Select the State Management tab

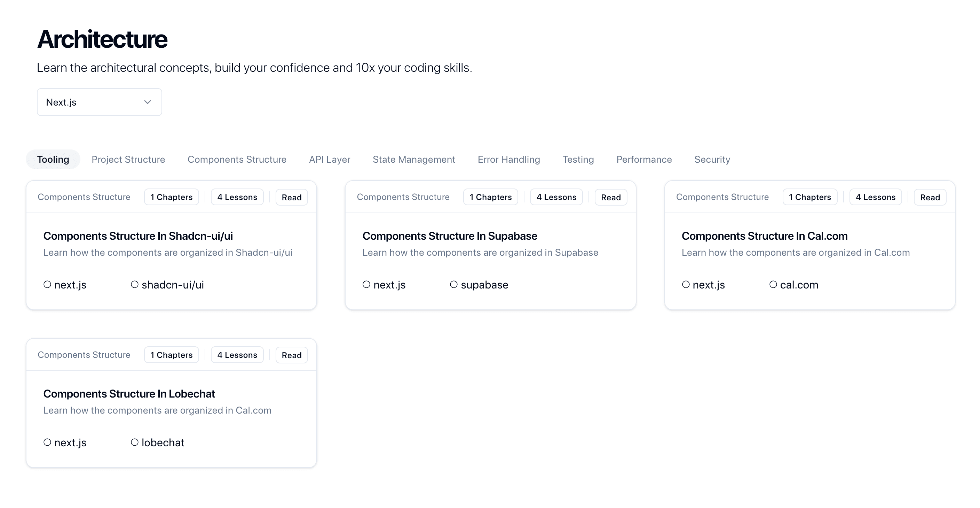[x=413, y=159]
